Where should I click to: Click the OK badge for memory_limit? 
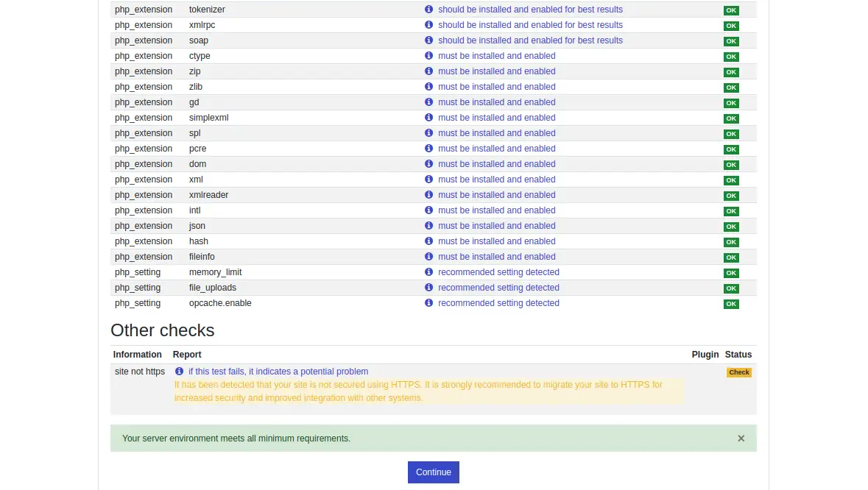pyautogui.click(x=731, y=273)
